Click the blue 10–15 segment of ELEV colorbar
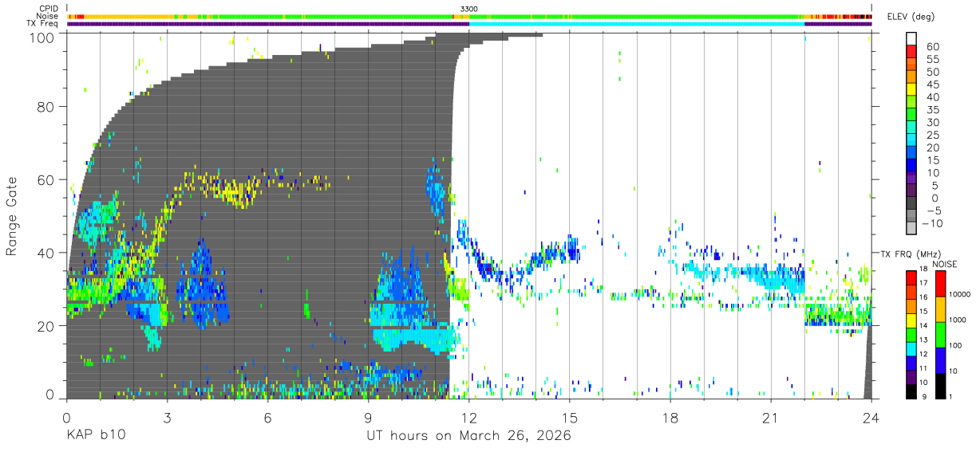Image resolution: width=980 pixels, height=452 pixels. tap(911, 167)
